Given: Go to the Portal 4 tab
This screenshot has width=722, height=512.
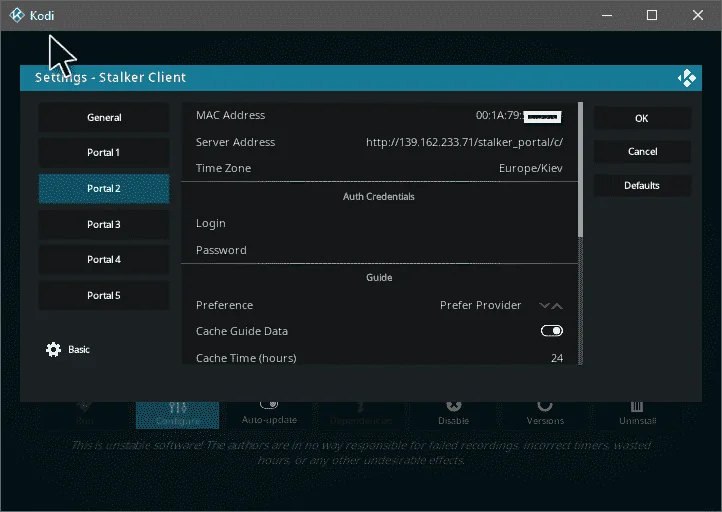Looking at the screenshot, I should tap(104, 260).
